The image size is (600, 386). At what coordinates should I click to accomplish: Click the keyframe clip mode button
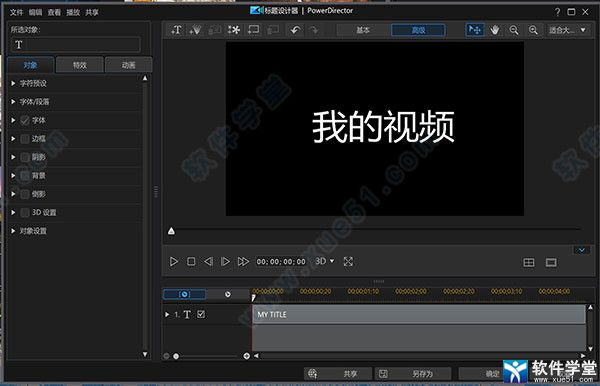pyautogui.click(x=184, y=294)
